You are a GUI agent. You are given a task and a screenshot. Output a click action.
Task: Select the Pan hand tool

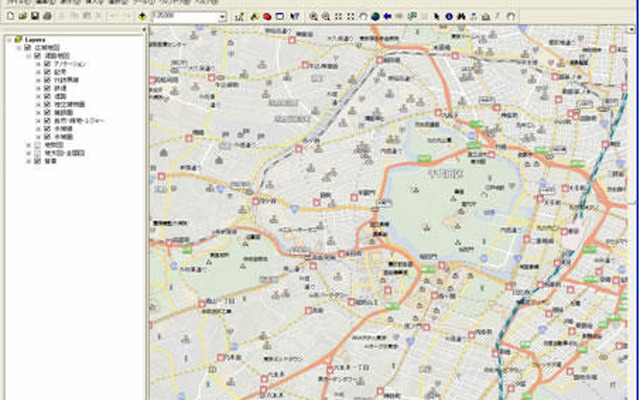tap(363, 17)
